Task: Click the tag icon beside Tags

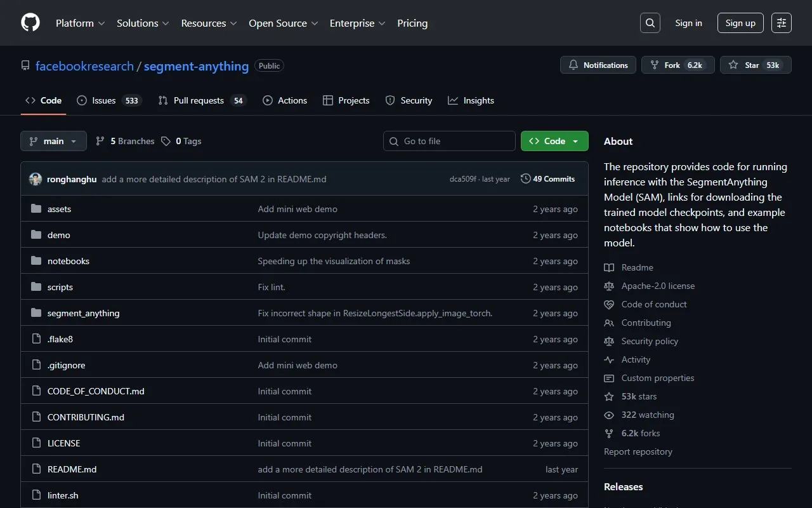Action: (x=166, y=141)
